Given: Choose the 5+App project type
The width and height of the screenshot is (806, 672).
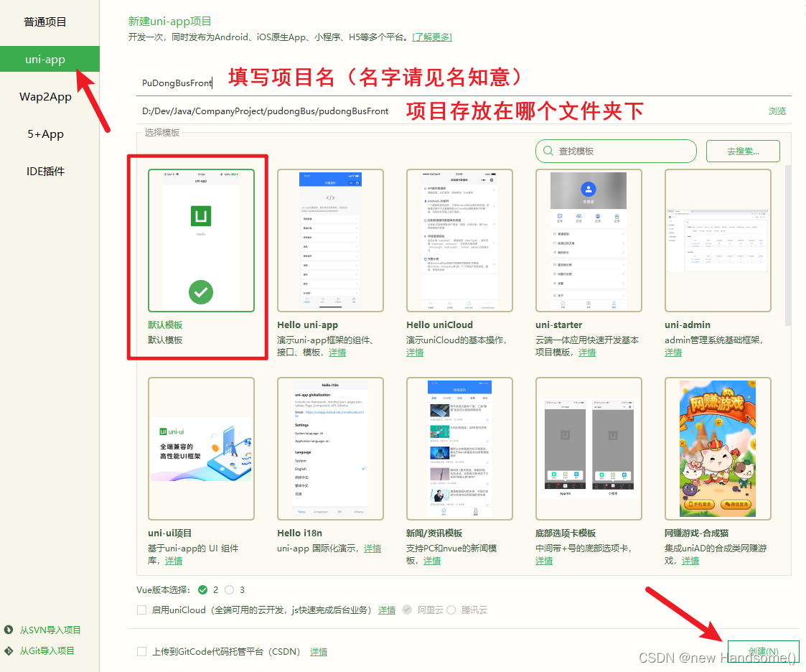Looking at the screenshot, I should pos(45,134).
